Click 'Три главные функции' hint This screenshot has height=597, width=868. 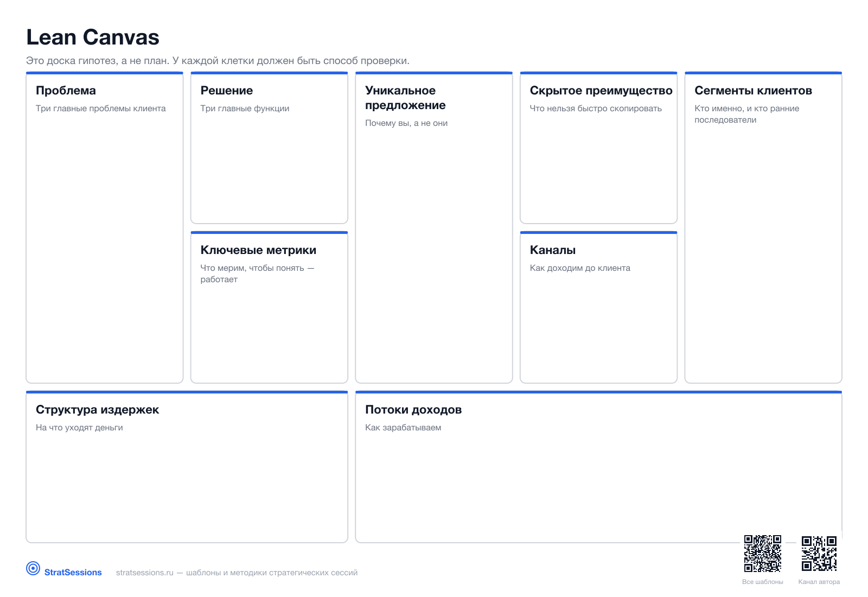click(x=245, y=109)
